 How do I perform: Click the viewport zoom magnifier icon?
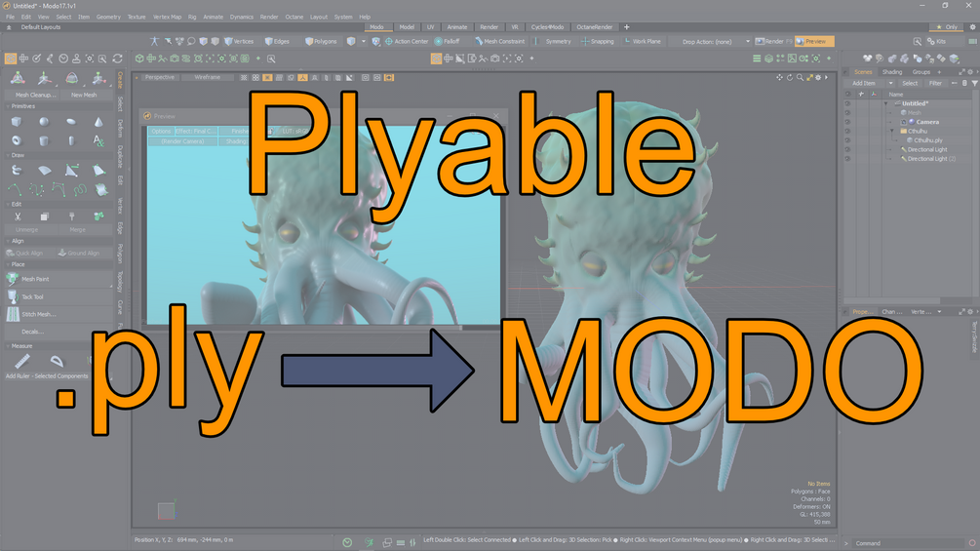point(800,77)
